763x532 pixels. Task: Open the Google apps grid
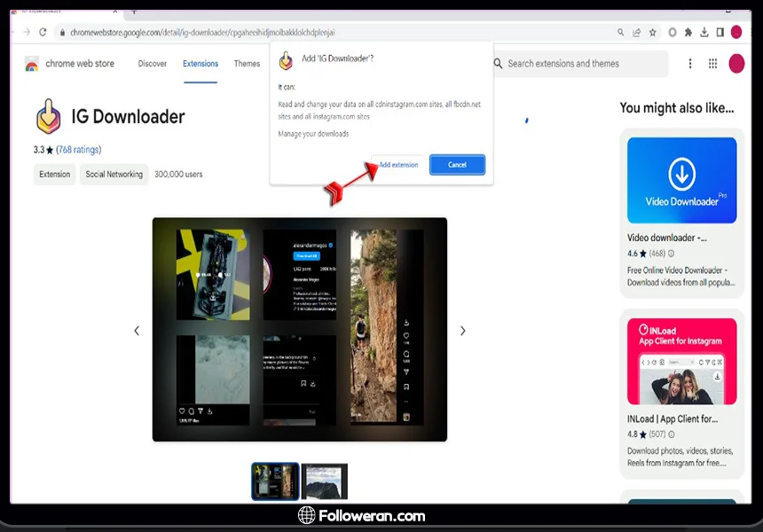point(712,64)
